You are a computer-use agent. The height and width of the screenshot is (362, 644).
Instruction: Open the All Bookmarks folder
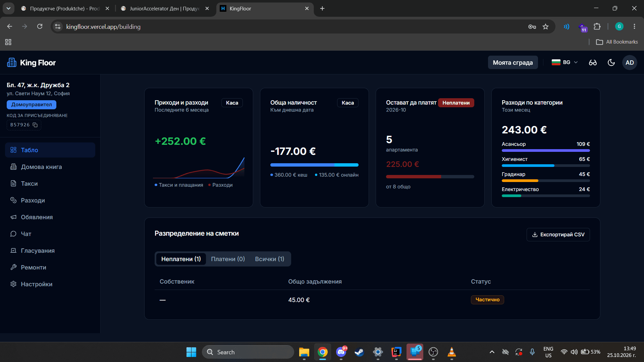click(617, 42)
